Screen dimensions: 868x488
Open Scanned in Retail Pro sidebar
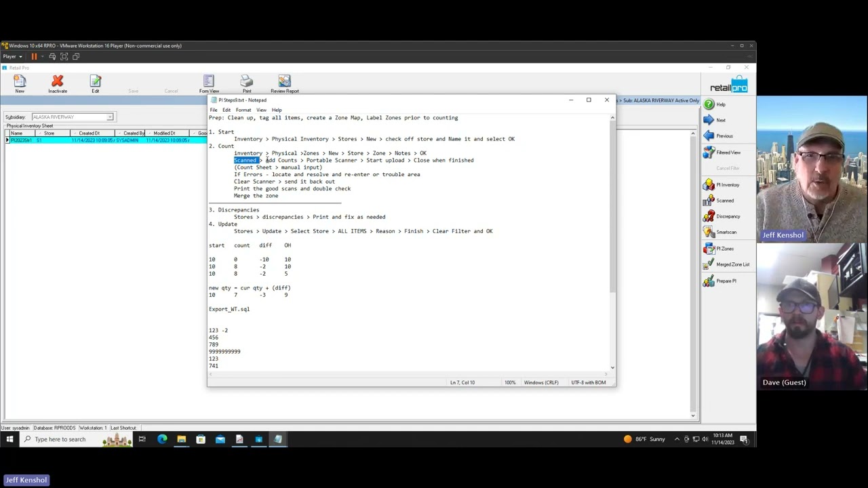(719, 201)
